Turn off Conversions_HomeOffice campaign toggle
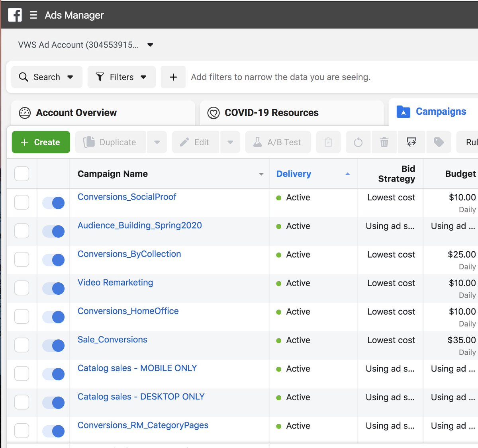This screenshot has width=478, height=448. tap(53, 317)
